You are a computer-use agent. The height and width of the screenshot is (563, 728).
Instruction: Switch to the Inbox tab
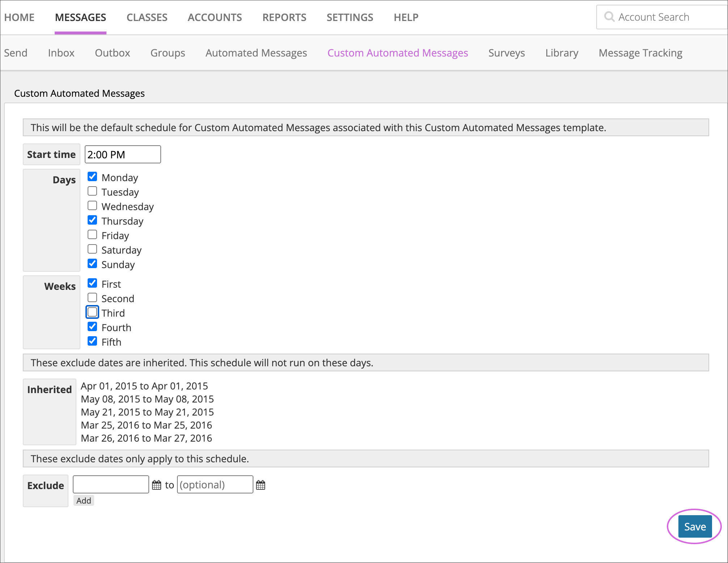[61, 53]
